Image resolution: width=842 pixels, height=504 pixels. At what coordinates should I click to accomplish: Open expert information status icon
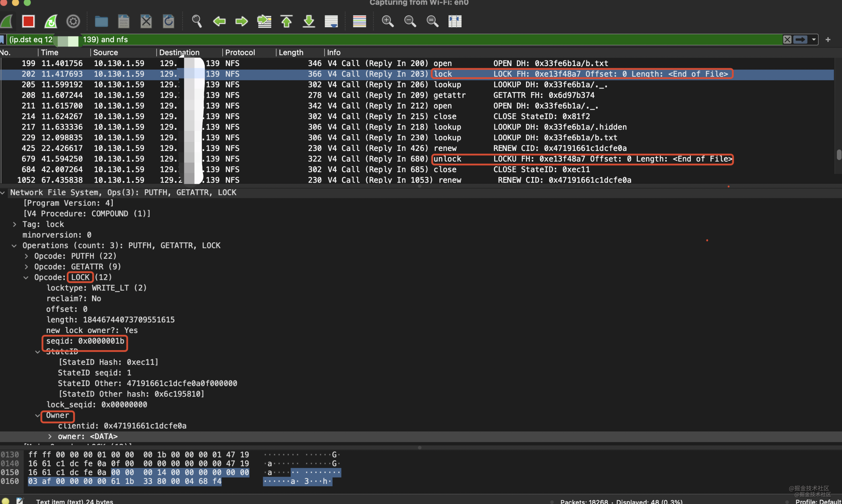6,501
